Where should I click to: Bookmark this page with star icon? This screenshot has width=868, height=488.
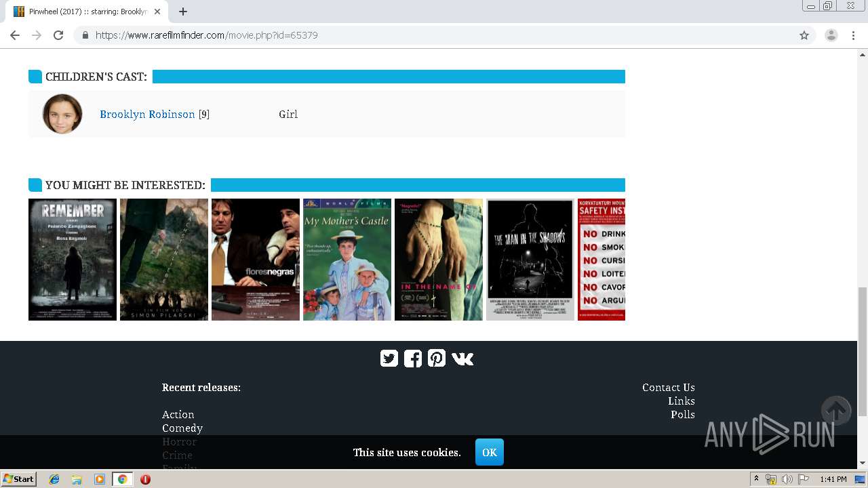coord(804,35)
